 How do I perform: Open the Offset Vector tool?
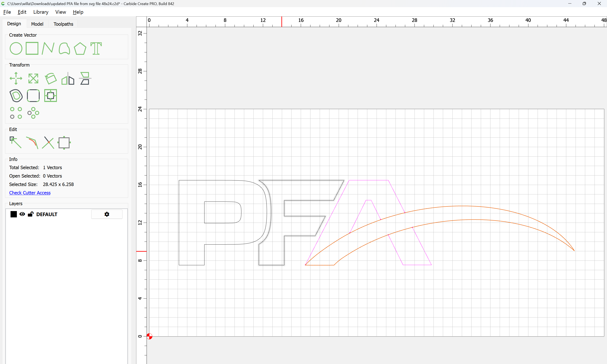tap(16, 96)
